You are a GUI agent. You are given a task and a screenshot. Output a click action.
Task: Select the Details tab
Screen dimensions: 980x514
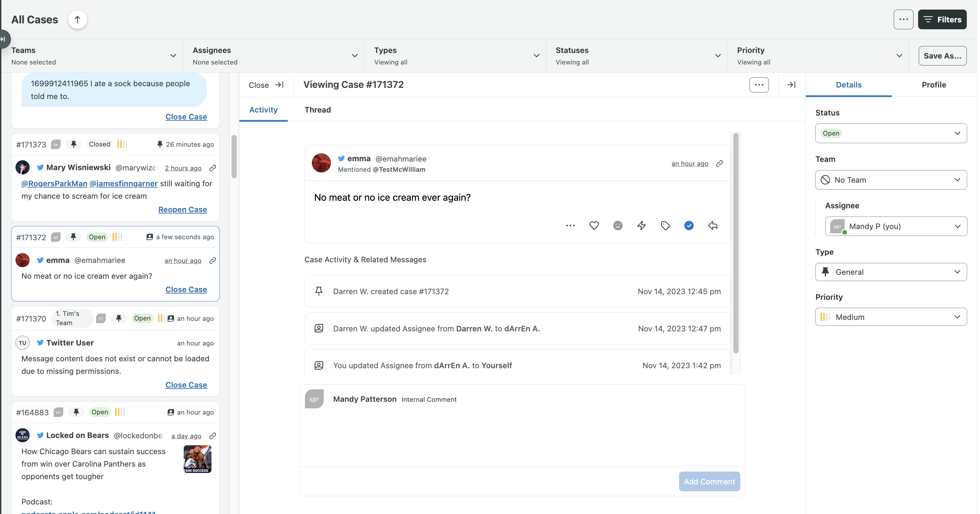[848, 85]
